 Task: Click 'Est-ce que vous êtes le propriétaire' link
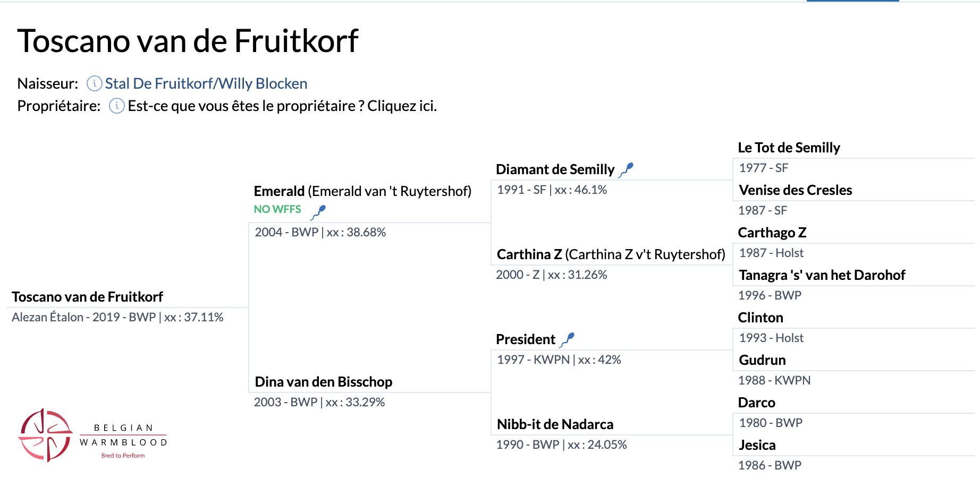pos(282,106)
